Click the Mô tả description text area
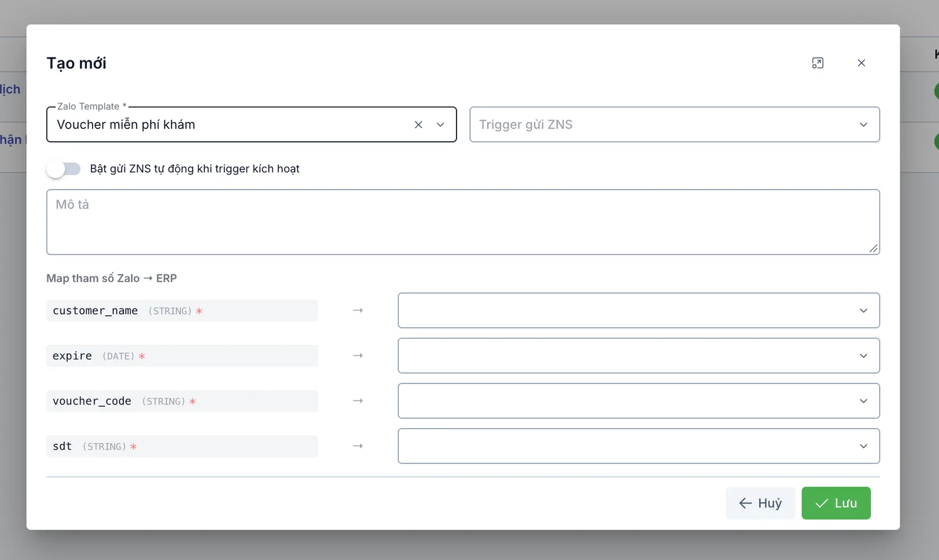This screenshot has width=939, height=560. point(463,222)
